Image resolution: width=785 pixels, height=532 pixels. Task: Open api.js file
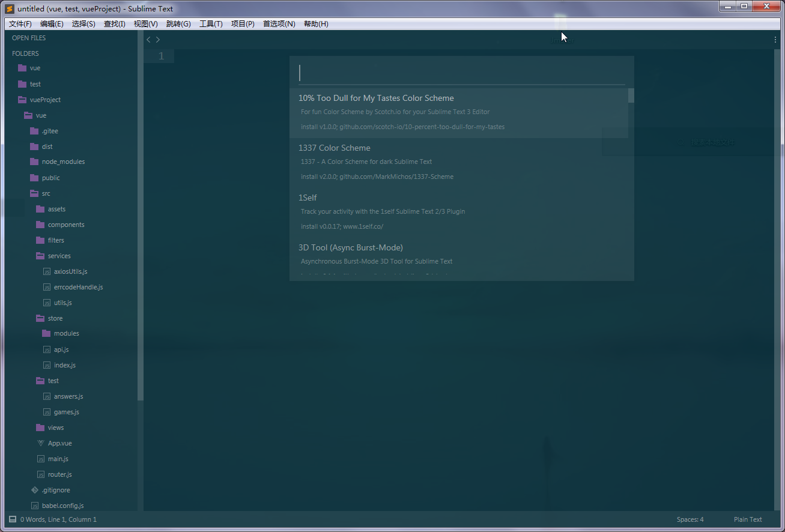61,349
